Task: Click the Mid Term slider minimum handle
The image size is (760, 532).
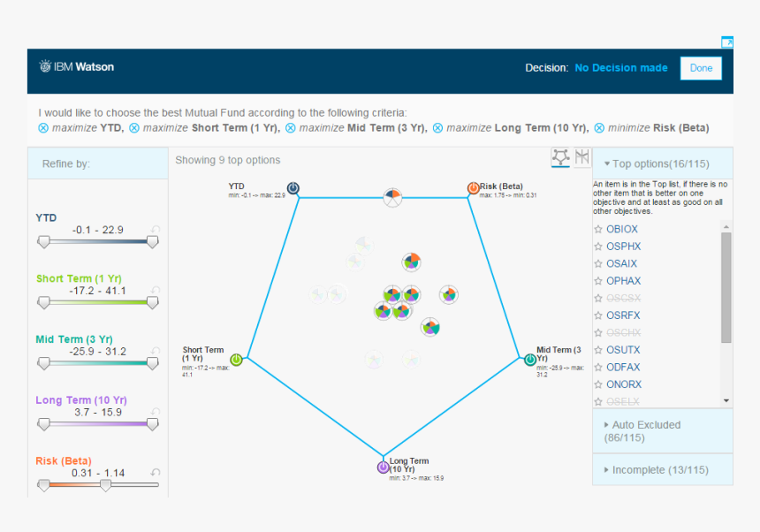Action: tap(43, 363)
